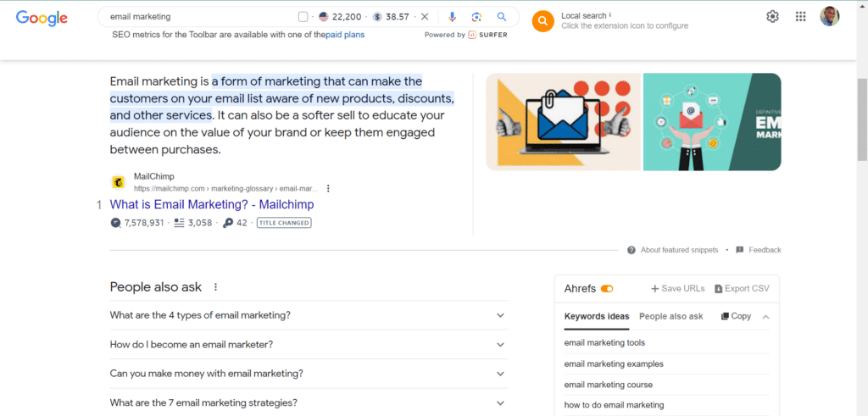Collapse the Ahrefs panel with chevron

(765, 316)
